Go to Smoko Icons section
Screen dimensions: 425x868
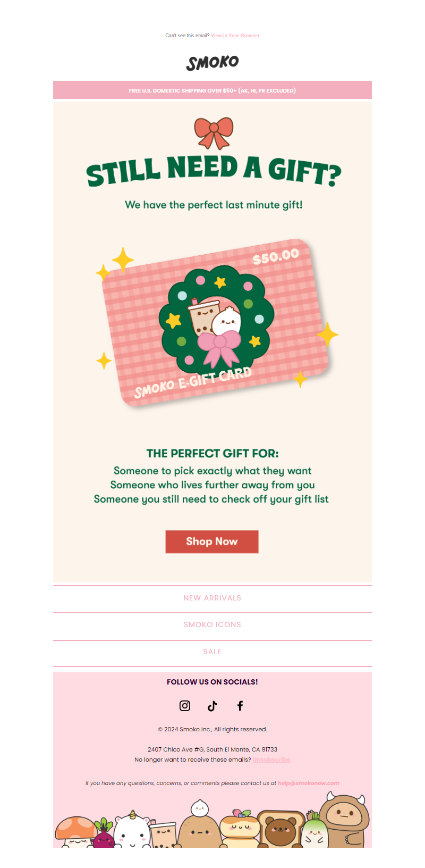(x=212, y=625)
